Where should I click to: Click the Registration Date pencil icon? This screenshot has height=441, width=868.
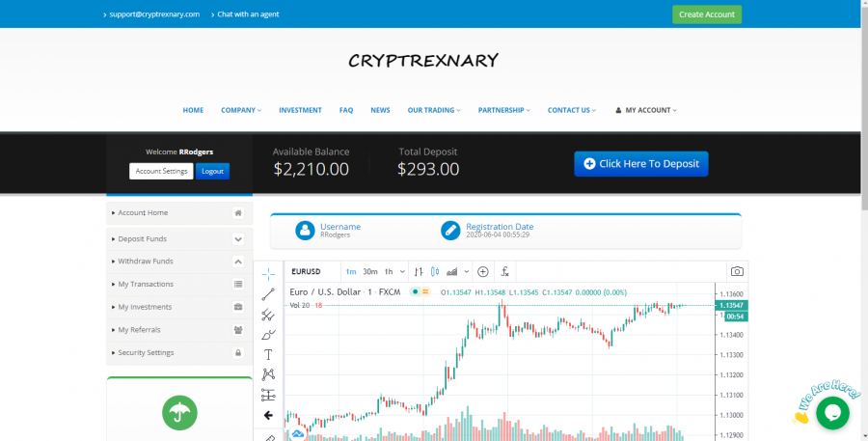pos(450,231)
